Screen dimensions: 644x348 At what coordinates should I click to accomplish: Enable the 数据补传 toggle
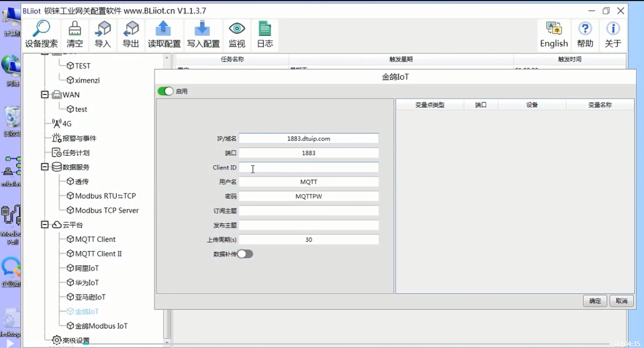(245, 254)
